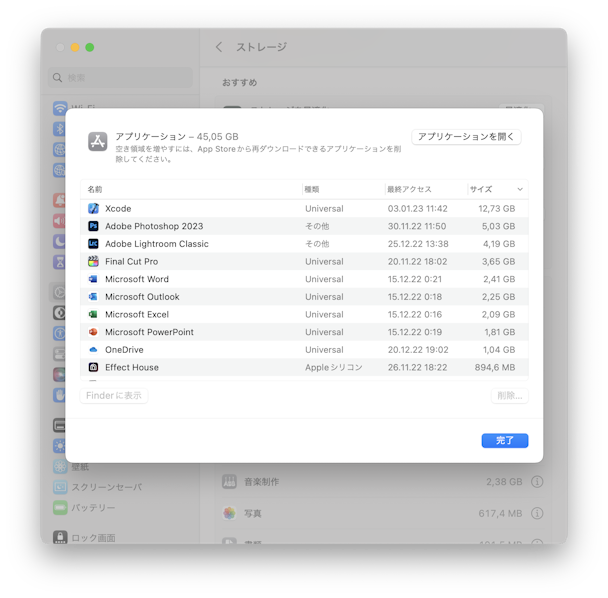This screenshot has height=598, width=608.
Task: Select the Xcode row name
Action: tap(118, 209)
